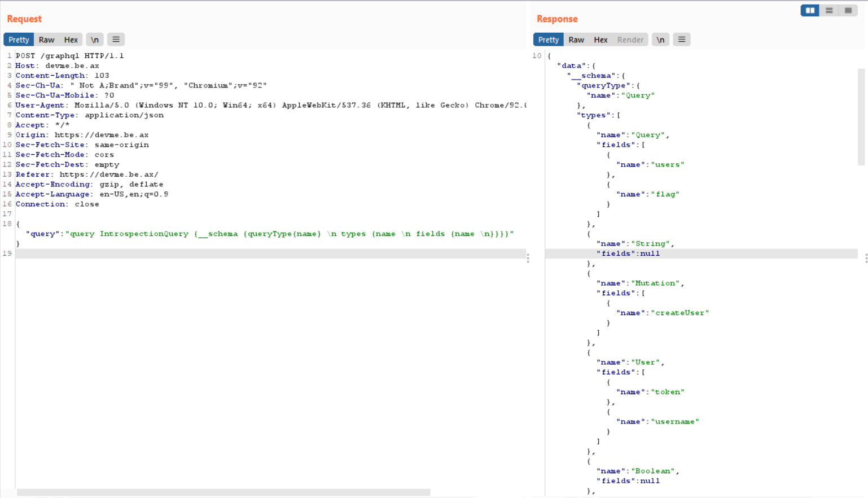The height and width of the screenshot is (498, 868).
Task: Switch Request view to Raw tab
Action: click(46, 40)
